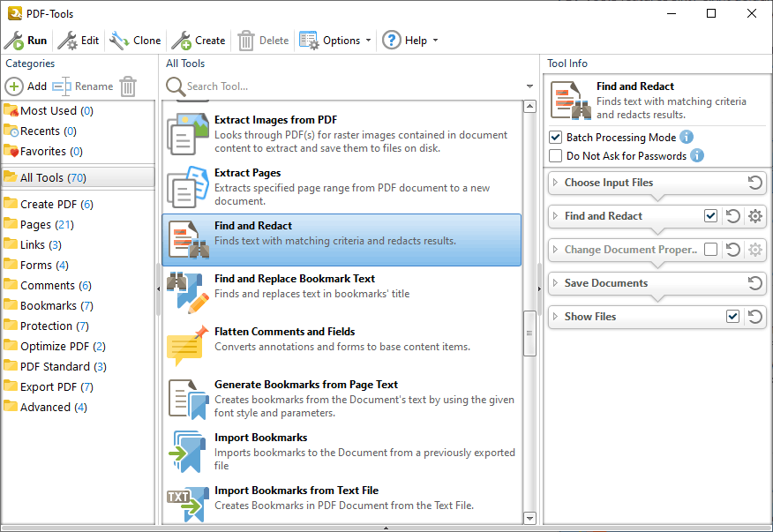Select the Favorites category
The image size is (773, 532).
(x=78, y=151)
